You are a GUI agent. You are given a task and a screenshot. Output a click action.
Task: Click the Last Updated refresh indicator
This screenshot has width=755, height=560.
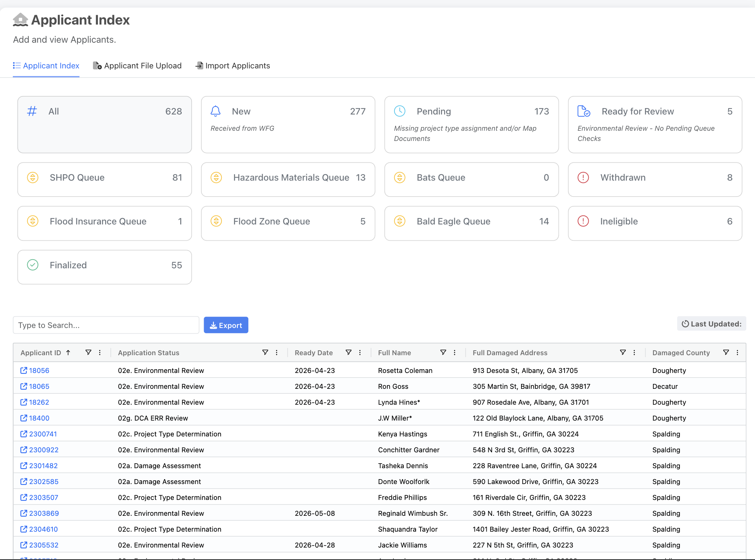tap(712, 324)
